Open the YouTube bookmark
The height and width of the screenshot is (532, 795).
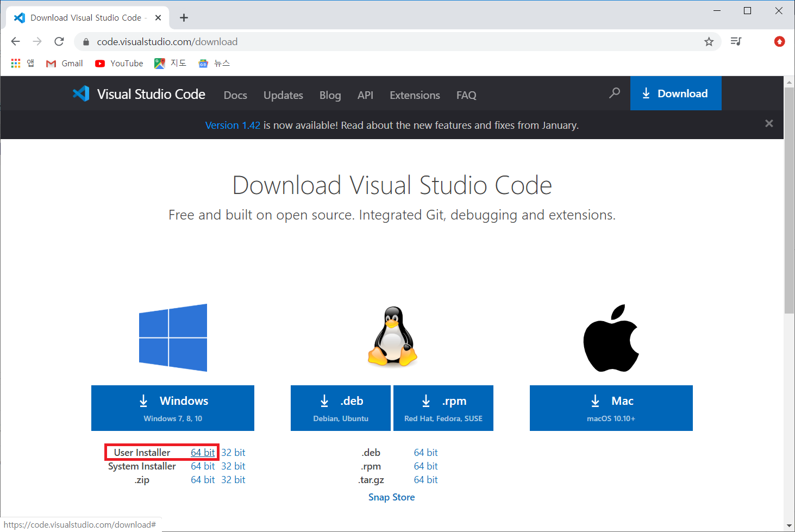[119, 64]
